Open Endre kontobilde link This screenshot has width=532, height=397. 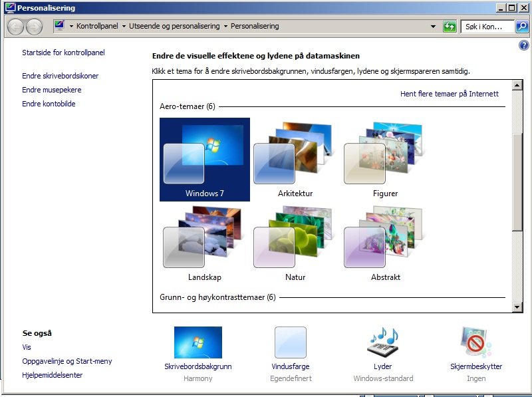point(49,104)
